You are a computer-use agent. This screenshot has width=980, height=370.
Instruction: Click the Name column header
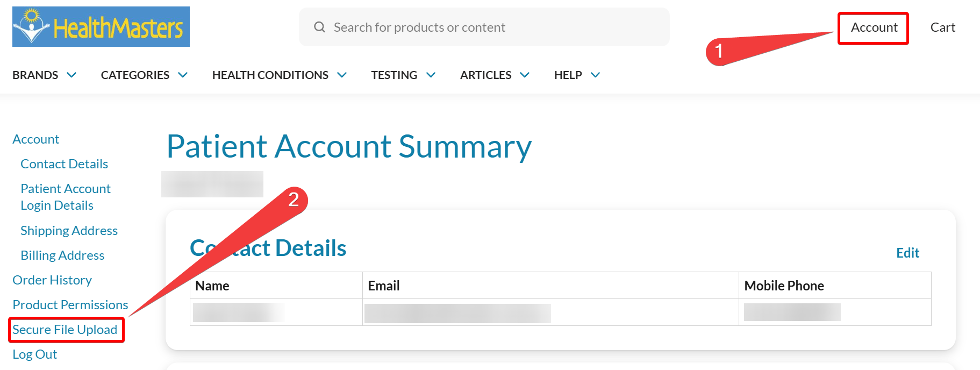[x=212, y=286]
